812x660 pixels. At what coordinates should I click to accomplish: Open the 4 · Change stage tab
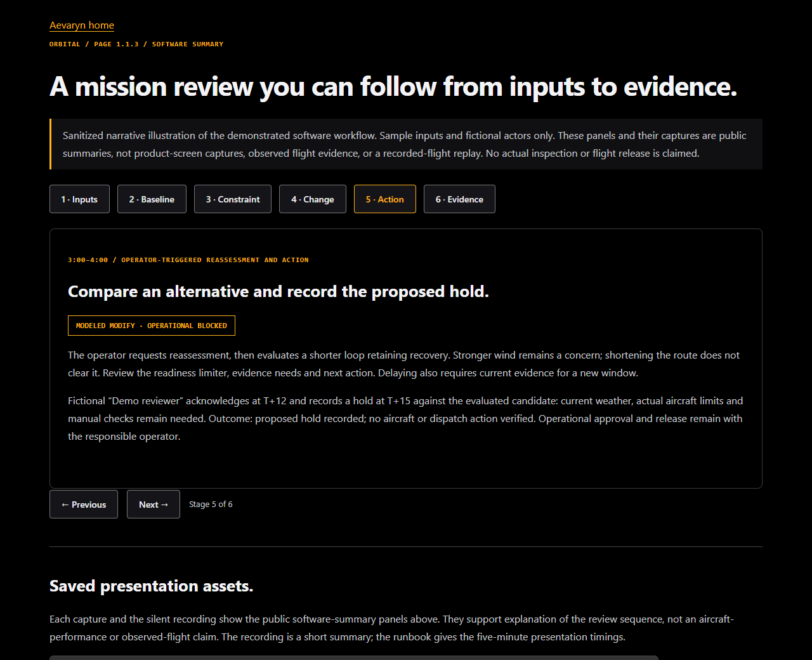(313, 199)
